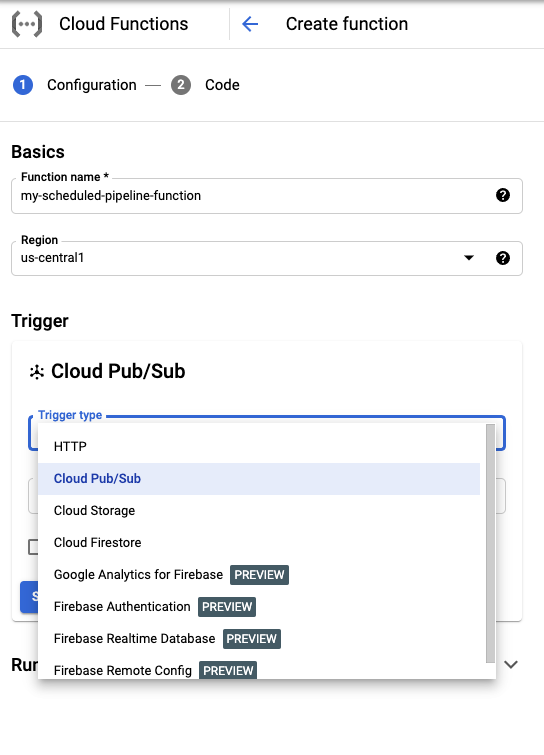Select step 2 Code circle
The height and width of the screenshot is (755, 544).
tap(181, 85)
